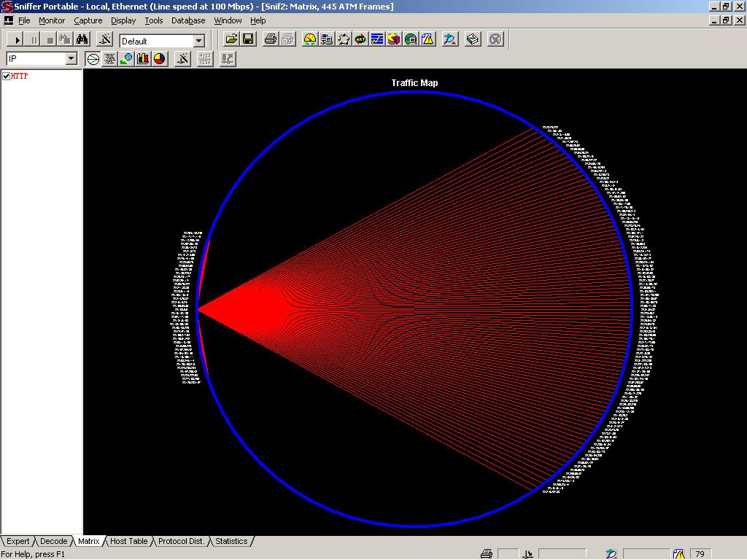The width and height of the screenshot is (747, 560).
Task: Open the ART application response time icon
Action: tap(360, 39)
